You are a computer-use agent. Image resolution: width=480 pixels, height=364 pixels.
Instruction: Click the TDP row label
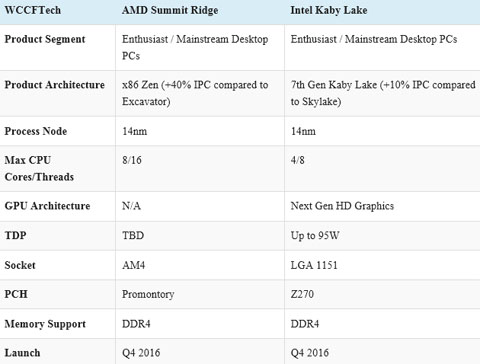pos(15,236)
